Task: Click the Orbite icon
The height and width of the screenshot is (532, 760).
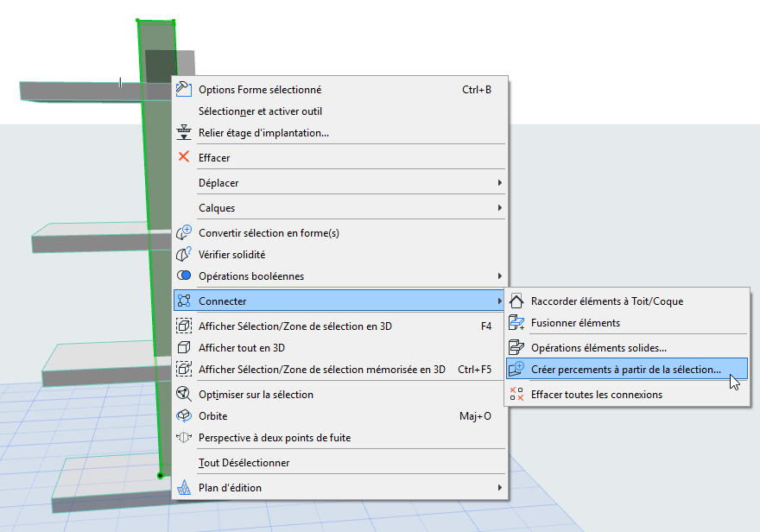Action: click(x=184, y=415)
